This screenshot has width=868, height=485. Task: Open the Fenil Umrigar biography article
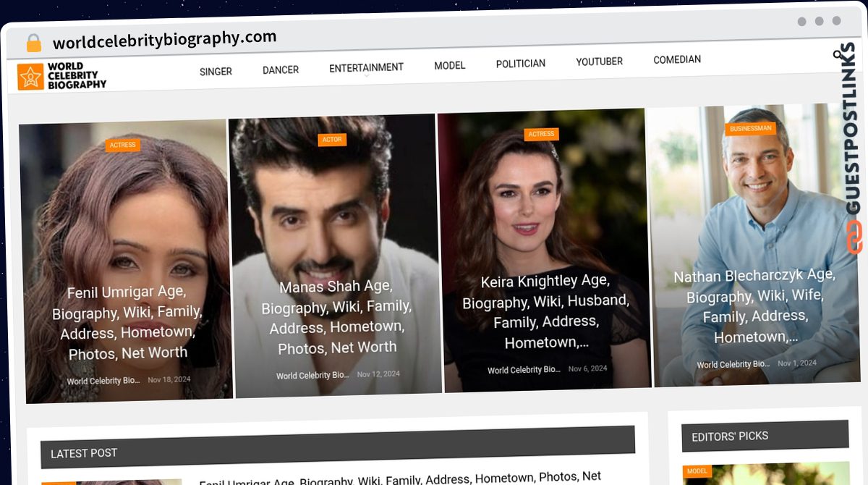127,323
